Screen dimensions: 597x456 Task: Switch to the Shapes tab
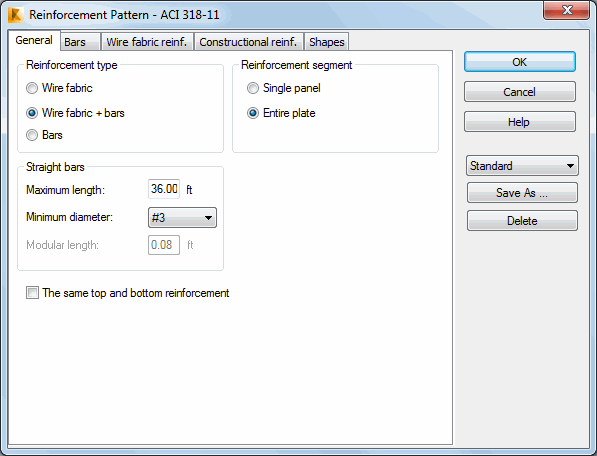(327, 42)
